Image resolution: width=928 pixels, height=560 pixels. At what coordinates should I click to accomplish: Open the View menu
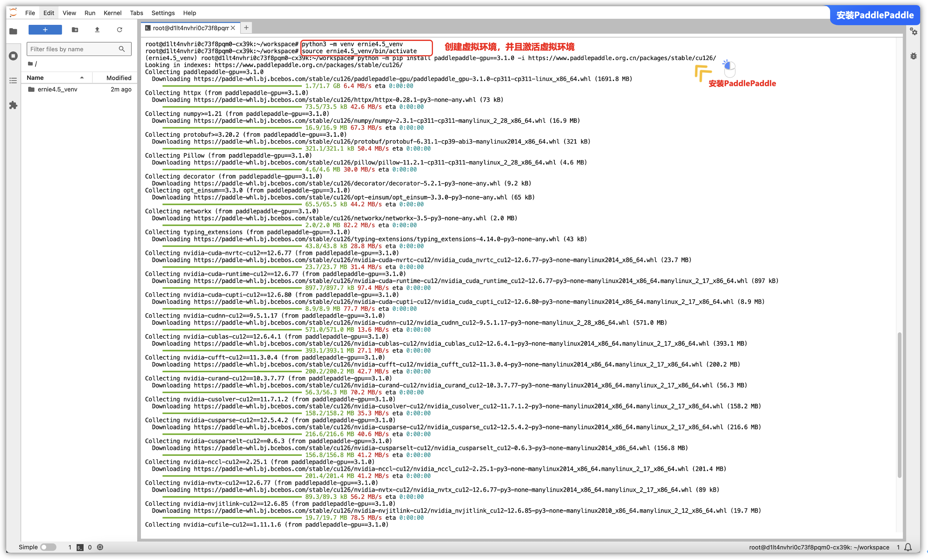pos(69,13)
